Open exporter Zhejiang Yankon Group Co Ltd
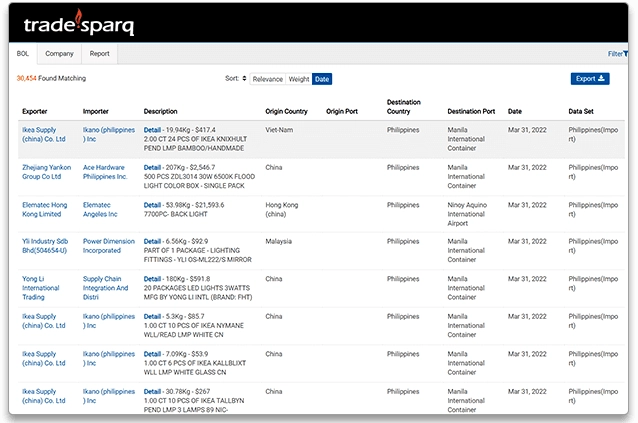The width and height of the screenshot is (638, 423). coord(46,172)
